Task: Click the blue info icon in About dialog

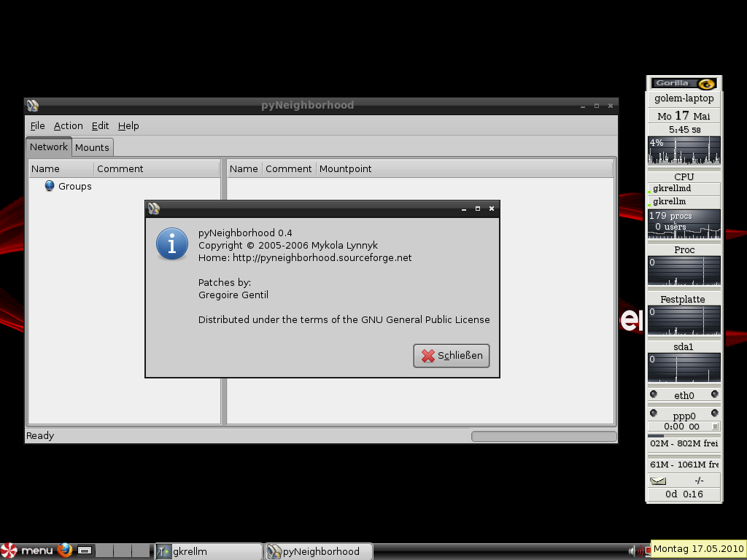Action: coord(172,244)
